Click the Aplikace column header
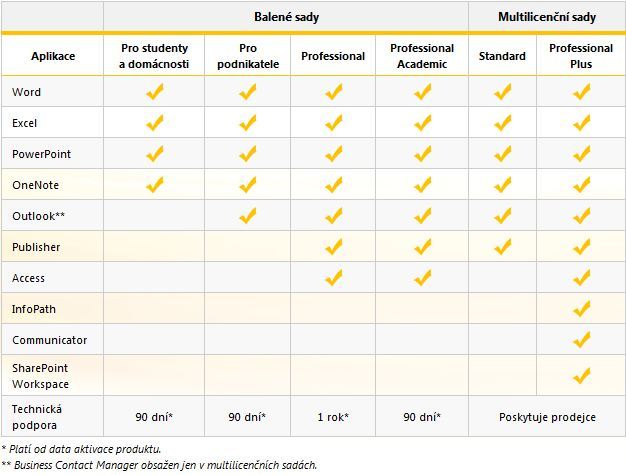The height and width of the screenshot is (475, 626). pos(53,56)
